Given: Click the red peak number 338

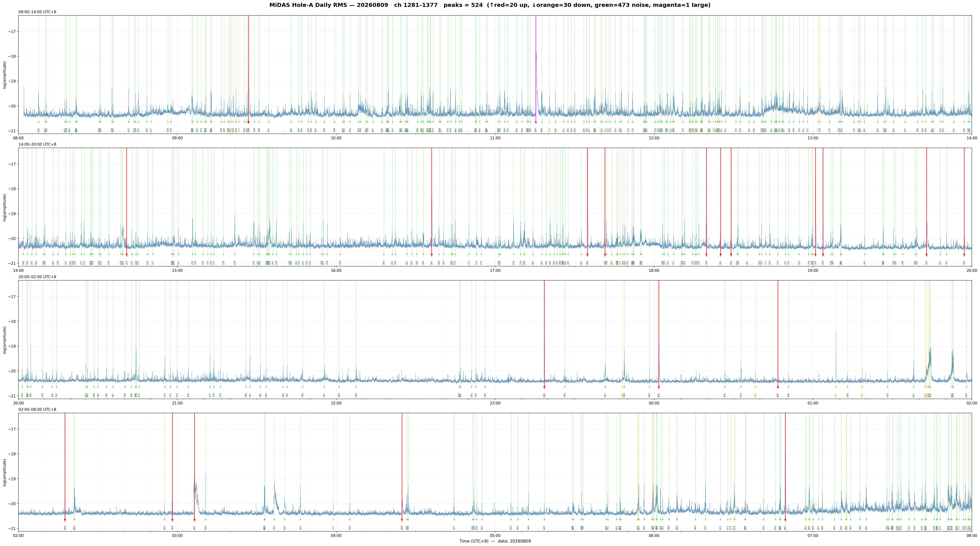Looking at the screenshot, I should click(823, 263).
